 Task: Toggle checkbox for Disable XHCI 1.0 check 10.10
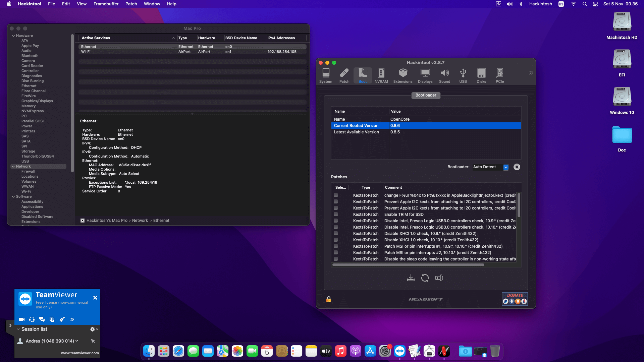click(x=336, y=240)
